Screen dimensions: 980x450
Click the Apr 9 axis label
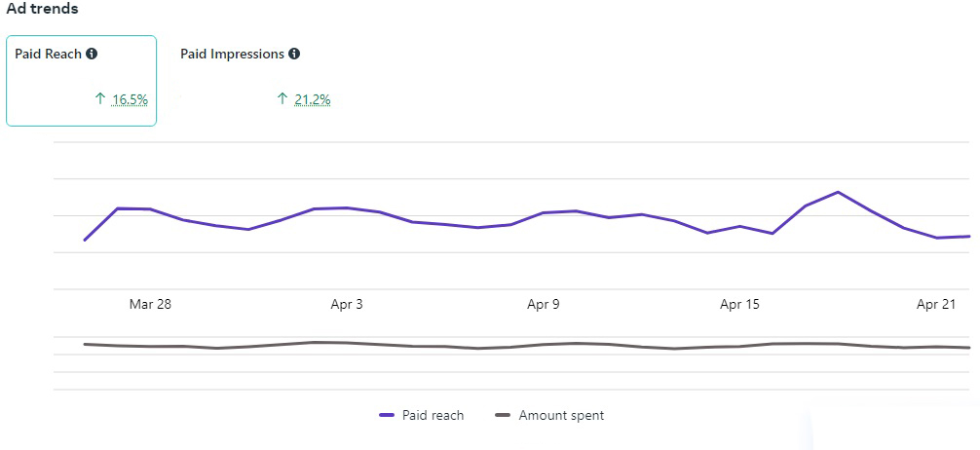pyautogui.click(x=544, y=304)
